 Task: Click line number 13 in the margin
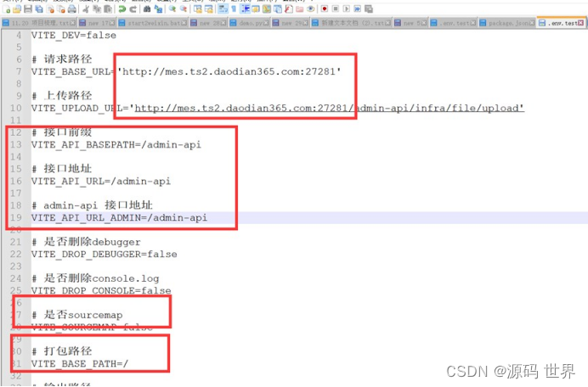(16, 144)
